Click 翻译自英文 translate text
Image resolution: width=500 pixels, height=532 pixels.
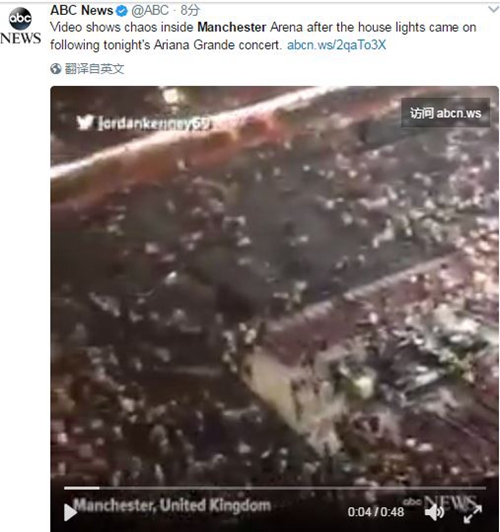(94, 69)
